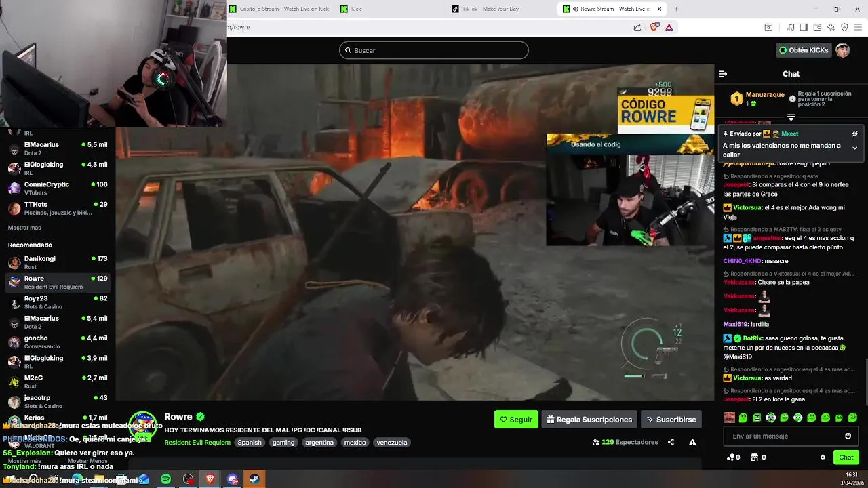Open Spotify from the Windows taskbar

point(166,479)
